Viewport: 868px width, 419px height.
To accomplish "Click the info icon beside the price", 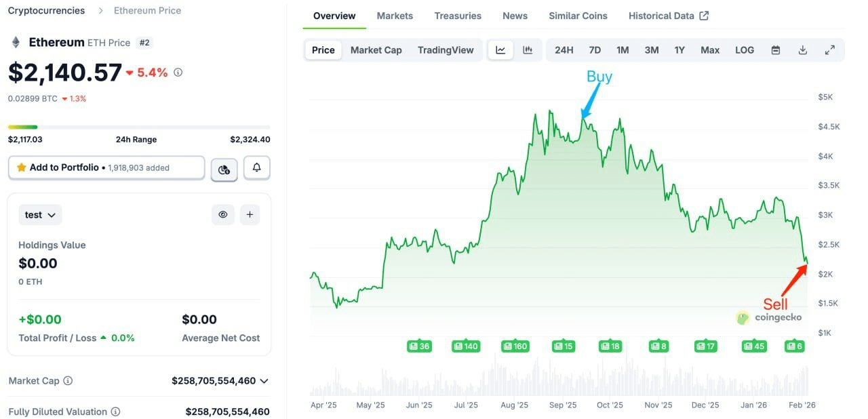I will [178, 72].
